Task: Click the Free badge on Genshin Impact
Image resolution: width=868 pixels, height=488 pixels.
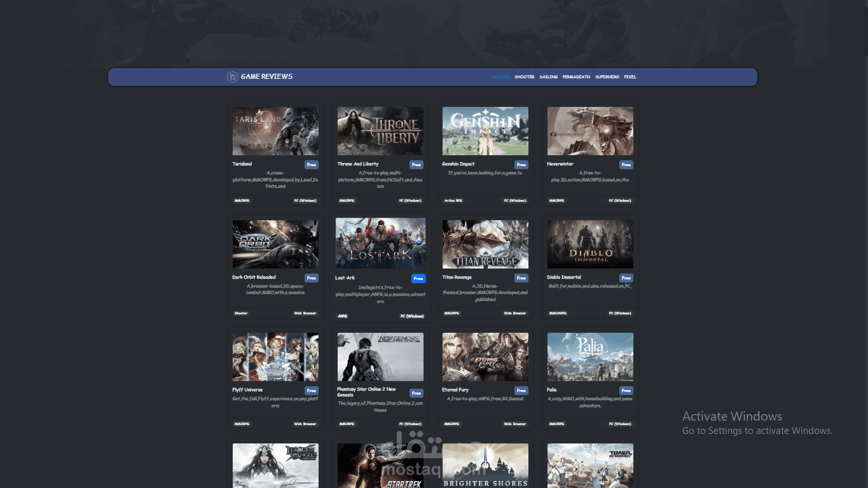Action: [x=521, y=164]
